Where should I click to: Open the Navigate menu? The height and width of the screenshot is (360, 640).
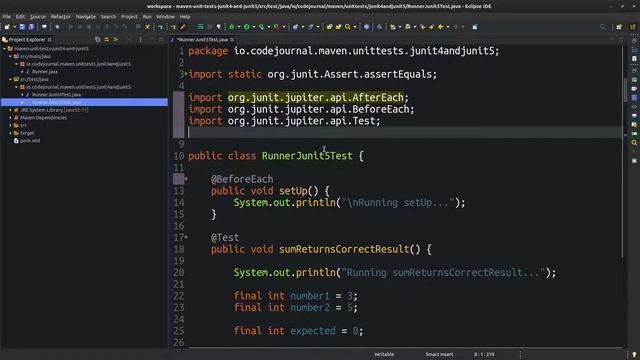(86, 17)
